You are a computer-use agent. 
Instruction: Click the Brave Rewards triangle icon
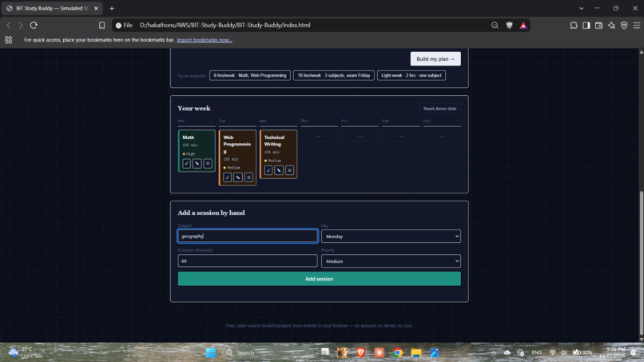[523, 25]
